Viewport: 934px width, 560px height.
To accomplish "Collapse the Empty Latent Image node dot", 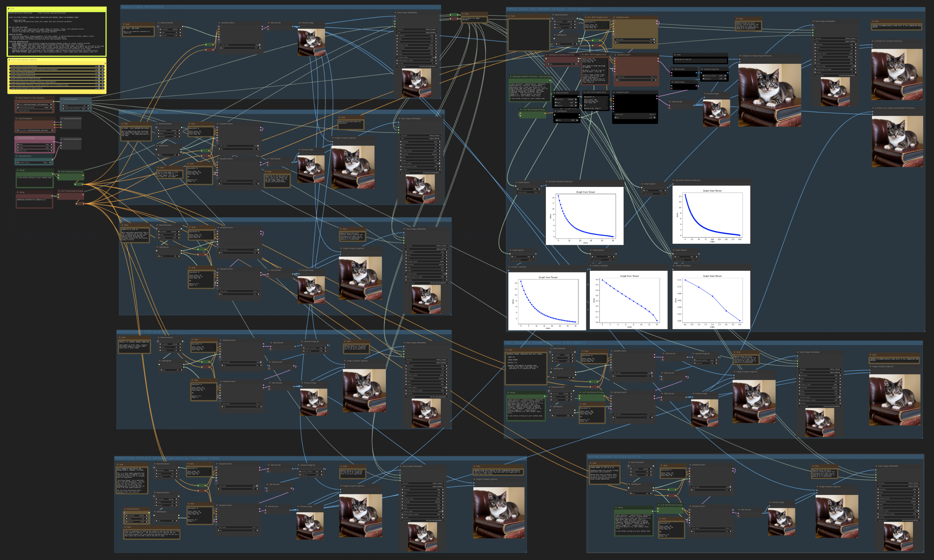I will (x=17, y=138).
